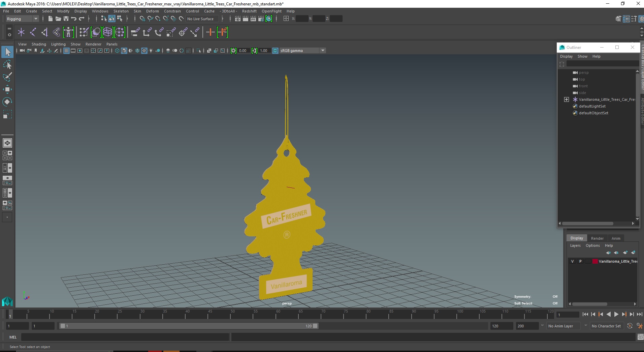Select defaultLightSet in the Outliner

pos(592,106)
